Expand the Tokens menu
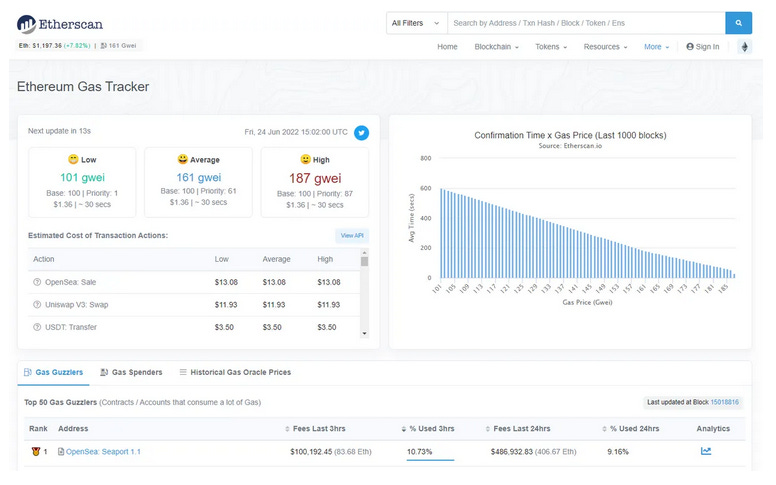The image size is (776, 485). tap(551, 47)
